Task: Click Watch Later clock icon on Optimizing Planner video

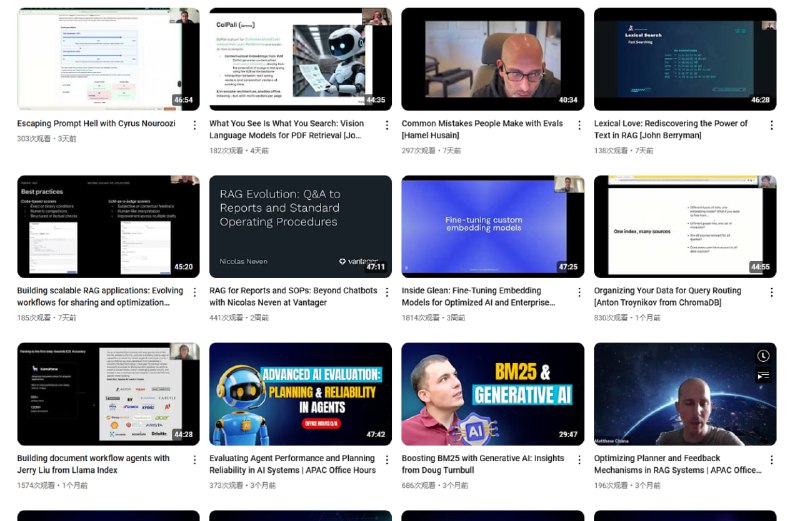Action: click(763, 356)
